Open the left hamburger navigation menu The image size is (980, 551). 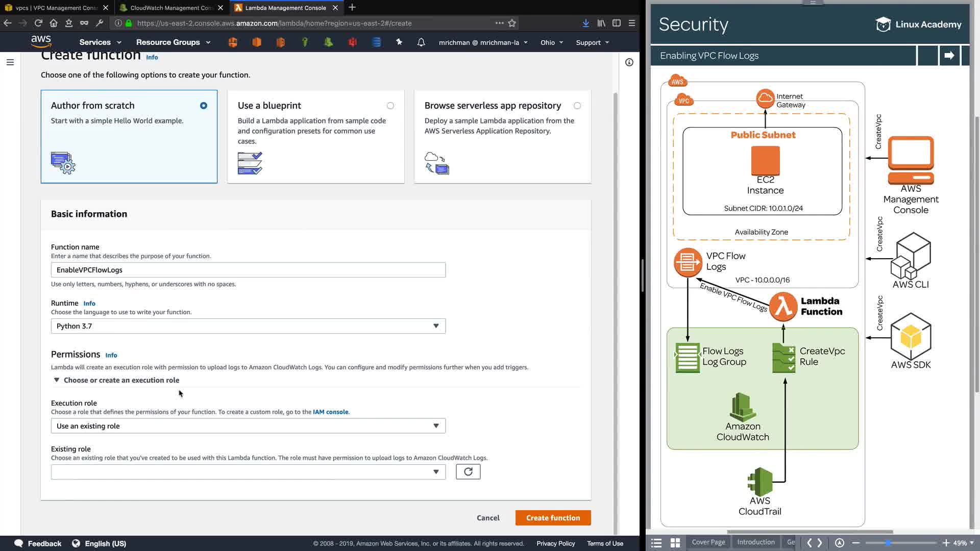pos(10,62)
